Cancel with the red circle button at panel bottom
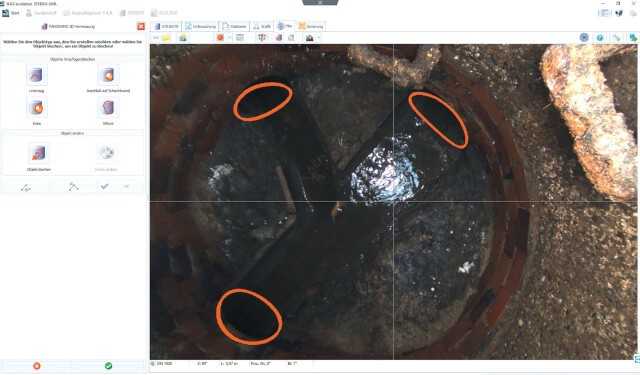 (37, 366)
